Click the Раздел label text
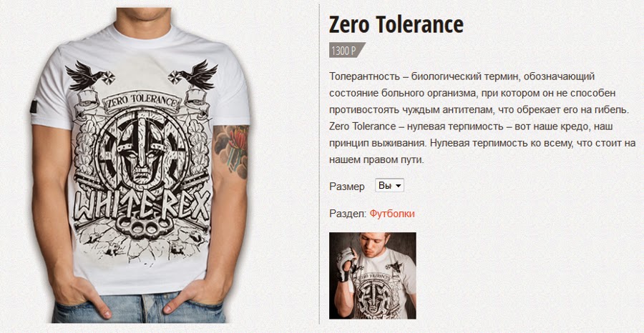 pos(348,214)
